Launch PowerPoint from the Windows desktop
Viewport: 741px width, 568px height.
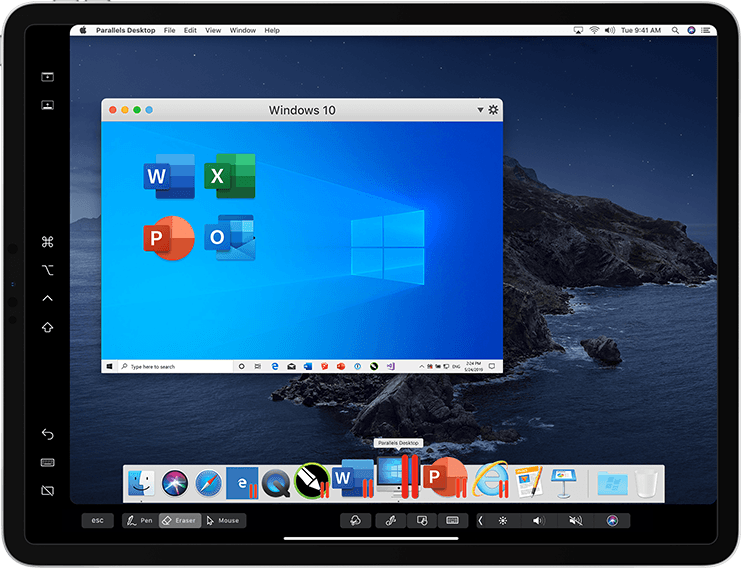(x=169, y=238)
